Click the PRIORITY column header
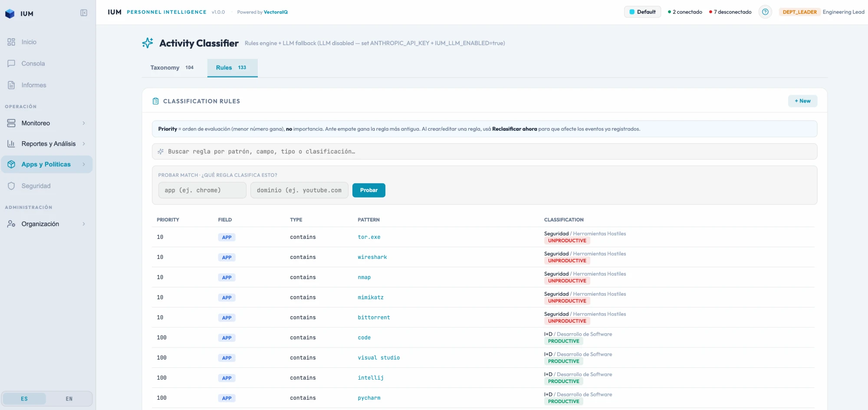The image size is (868, 410). [168, 220]
